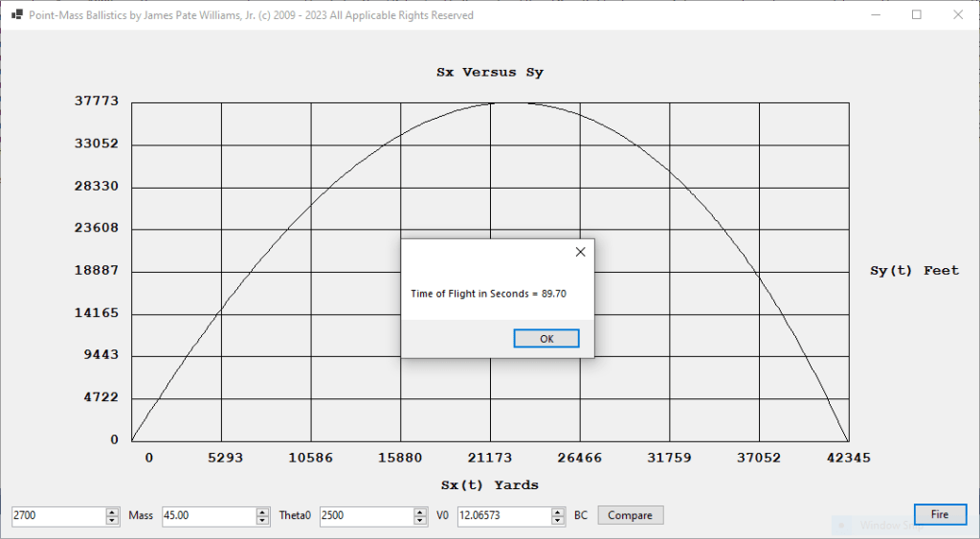The height and width of the screenshot is (539, 980).
Task: Click the V0 field showing 2500
Action: 366,515
